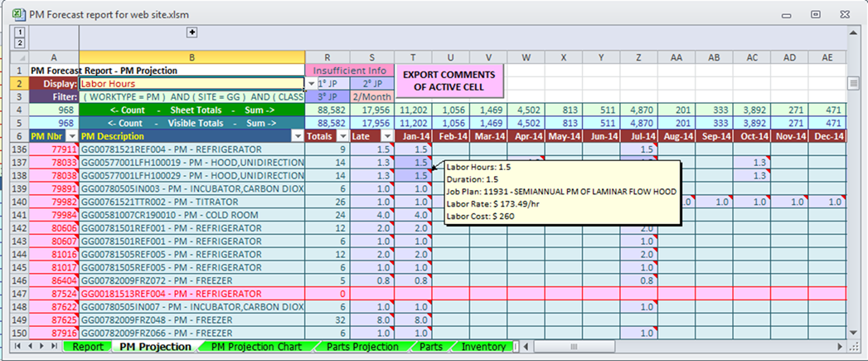Click Jul-14 column heading
Image resolution: width=868 pixels, height=361 pixels.
click(639, 136)
